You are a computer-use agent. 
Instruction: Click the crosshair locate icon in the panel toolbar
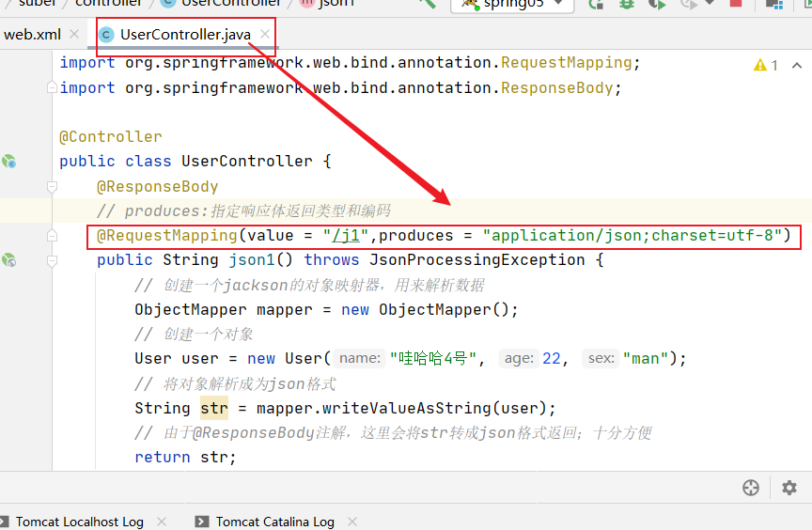[750, 488]
